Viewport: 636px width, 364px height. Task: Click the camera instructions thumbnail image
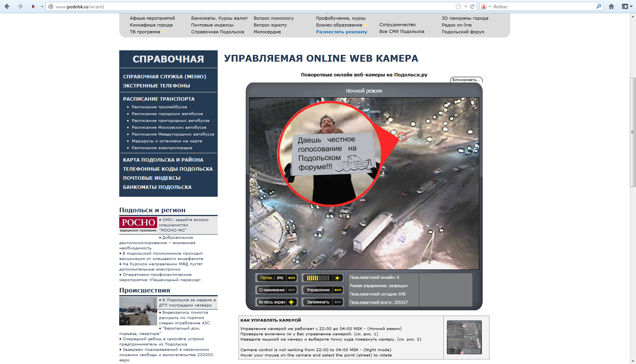[464, 337]
